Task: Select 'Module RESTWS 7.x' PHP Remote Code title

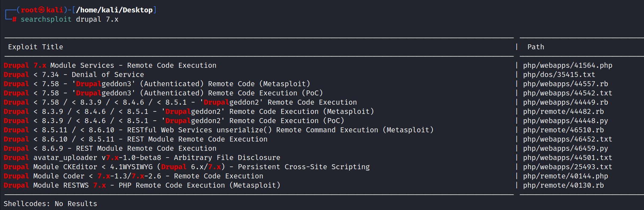Action: [x=142, y=185]
